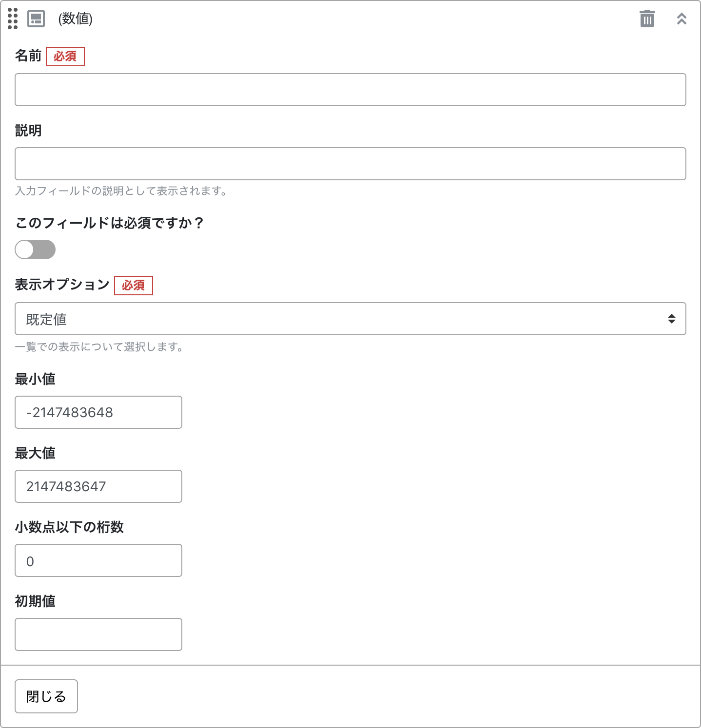Grab the drag handle dots icon
The width and height of the screenshot is (701, 728).
tap(13, 19)
